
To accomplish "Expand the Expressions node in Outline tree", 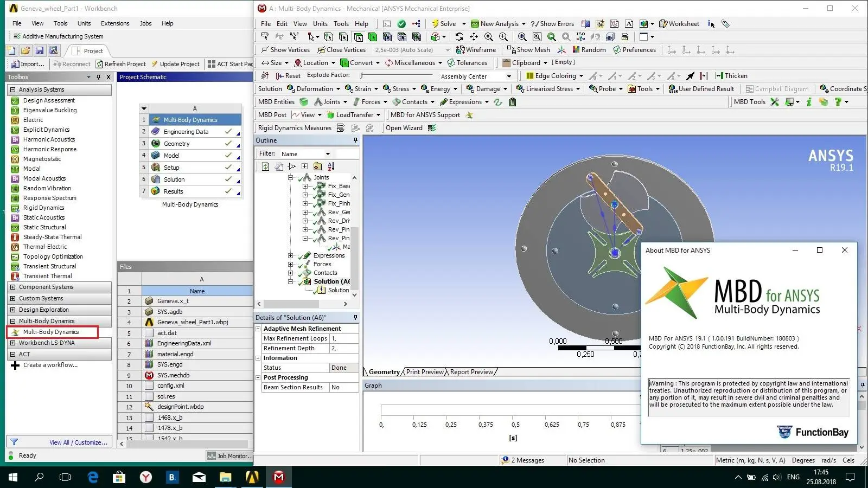I will point(291,256).
